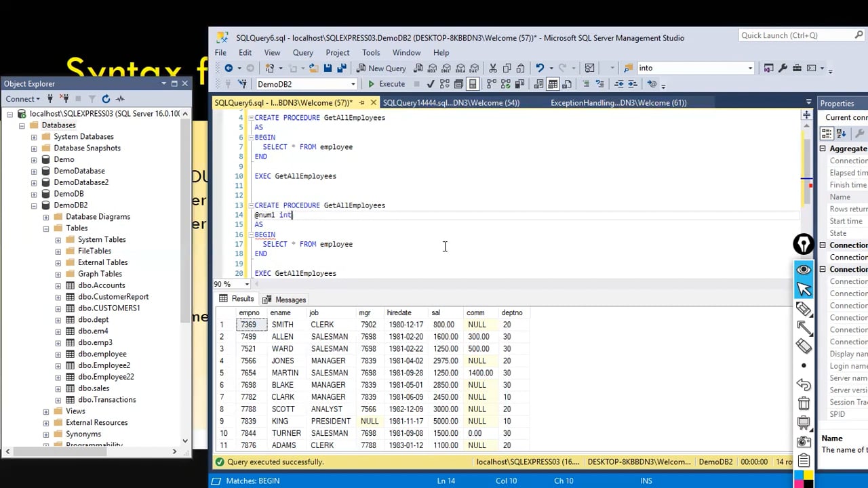Collapse the Databases node
The height and width of the screenshot is (488, 868).
click(22, 125)
